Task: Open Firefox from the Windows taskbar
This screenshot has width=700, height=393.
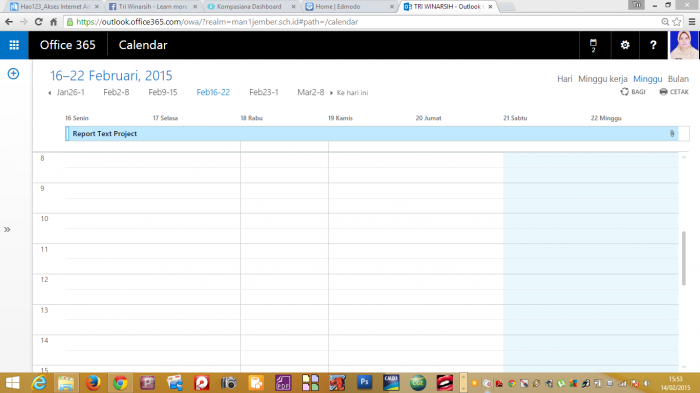Action: pos(93,383)
